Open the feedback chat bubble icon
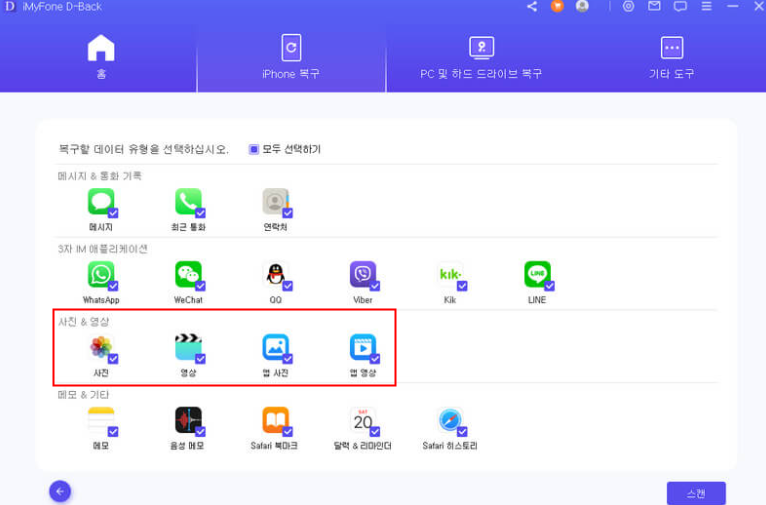This screenshot has width=766, height=505. (x=680, y=6)
